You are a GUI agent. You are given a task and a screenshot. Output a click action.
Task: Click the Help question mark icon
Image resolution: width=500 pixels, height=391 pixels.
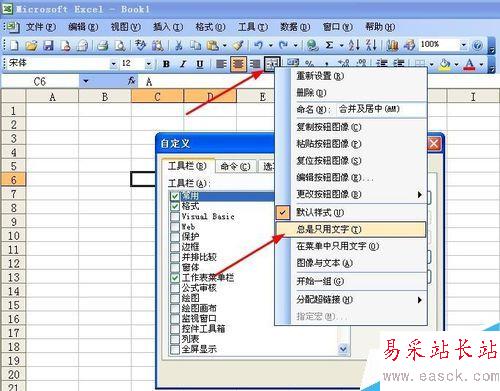pyautogui.click(x=477, y=45)
